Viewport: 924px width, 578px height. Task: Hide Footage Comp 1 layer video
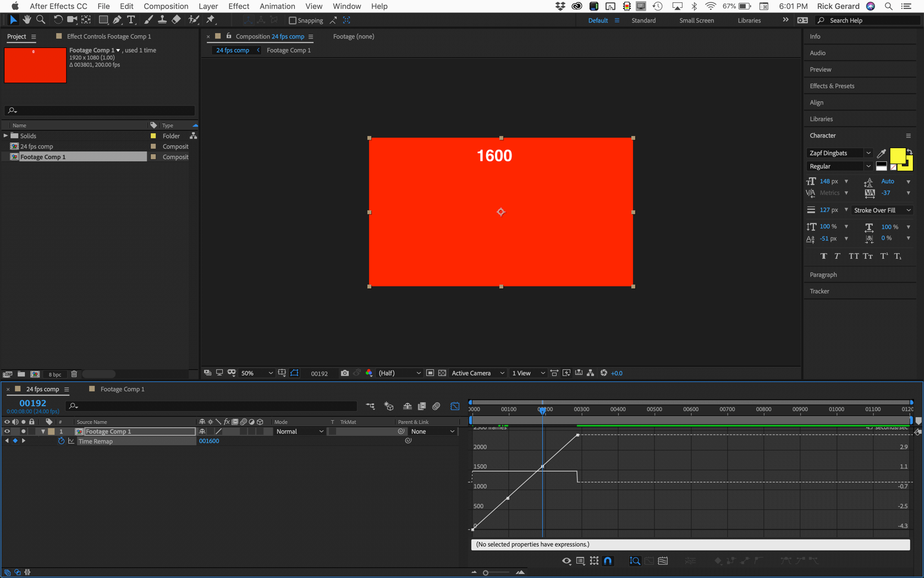click(x=7, y=432)
